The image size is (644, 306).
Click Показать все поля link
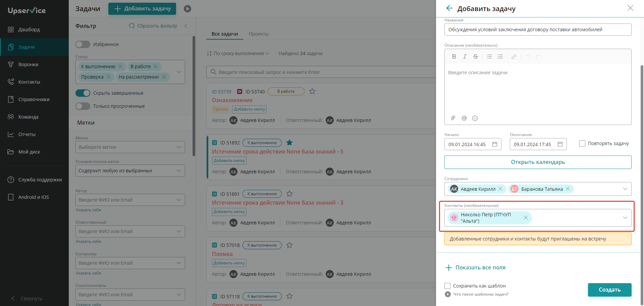[475, 268]
